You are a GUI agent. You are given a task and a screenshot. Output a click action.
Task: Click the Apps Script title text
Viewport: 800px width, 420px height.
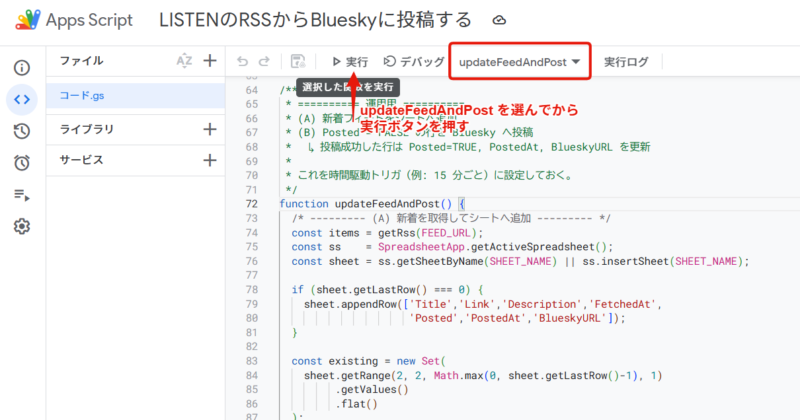tap(89, 20)
